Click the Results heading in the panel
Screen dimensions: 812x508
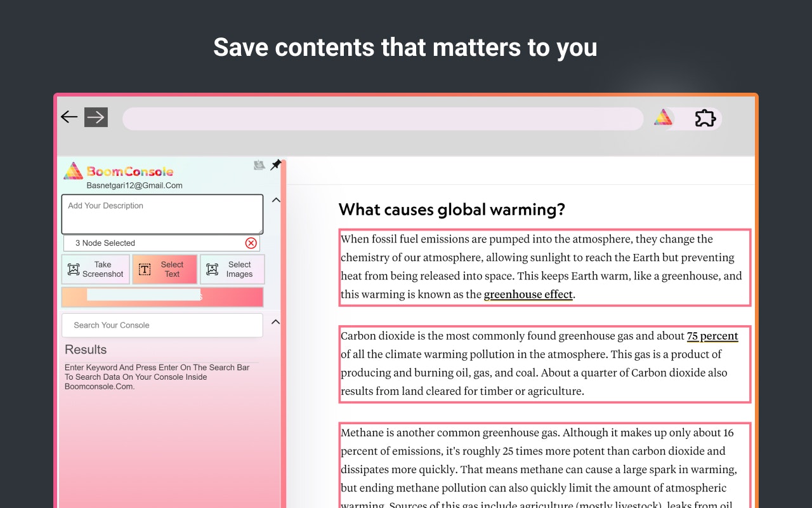click(86, 350)
